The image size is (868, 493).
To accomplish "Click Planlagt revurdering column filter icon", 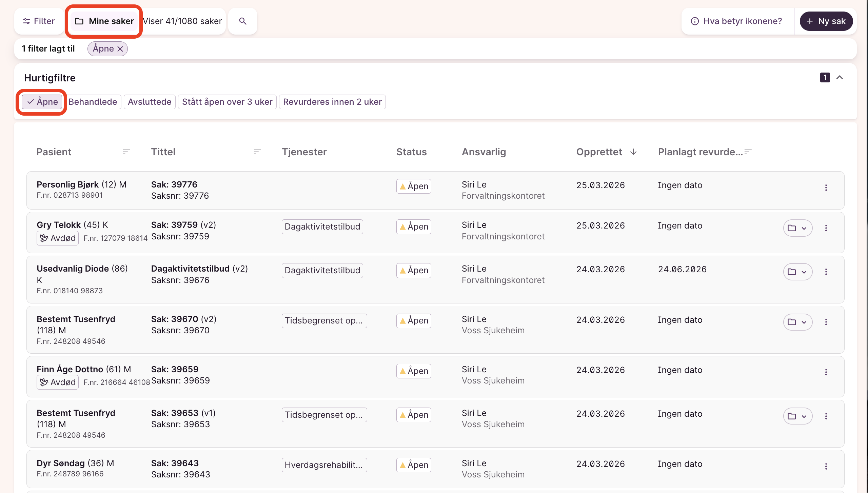I will pyautogui.click(x=748, y=152).
